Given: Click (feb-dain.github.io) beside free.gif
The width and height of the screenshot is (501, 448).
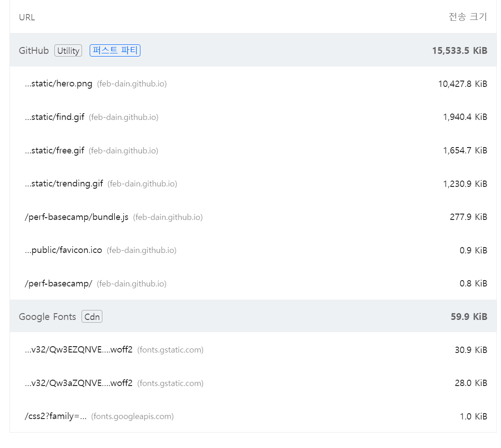Looking at the screenshot, I should (x=124, y=151).
